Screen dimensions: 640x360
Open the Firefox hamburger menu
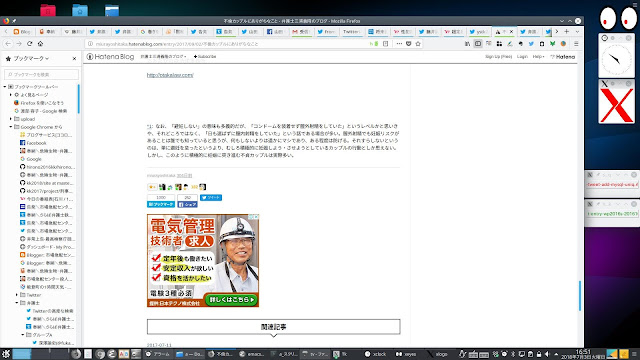click(576, 44)
